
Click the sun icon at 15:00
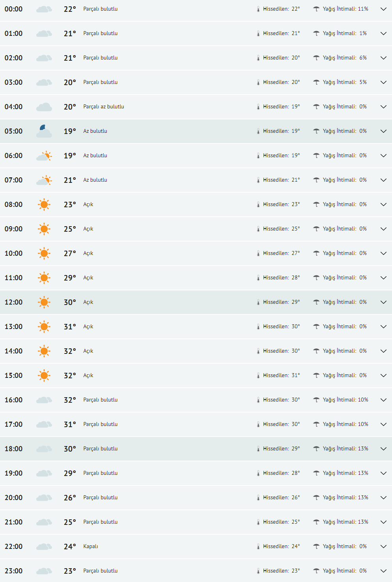[44, 376]
